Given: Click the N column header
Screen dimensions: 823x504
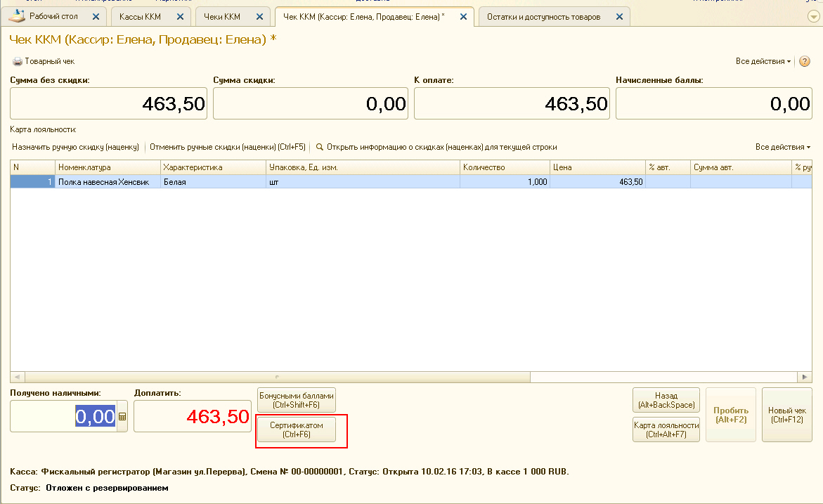Looking at the screenshot, I should coord(32,167).
